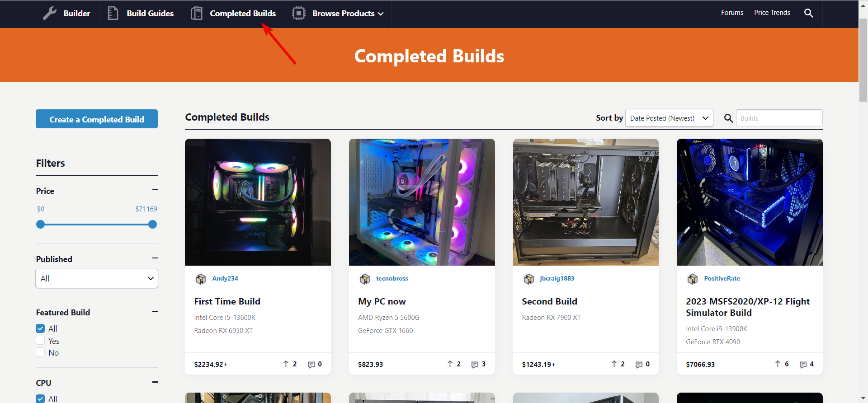Expand Browse Products menu chevron

point(381,14)
